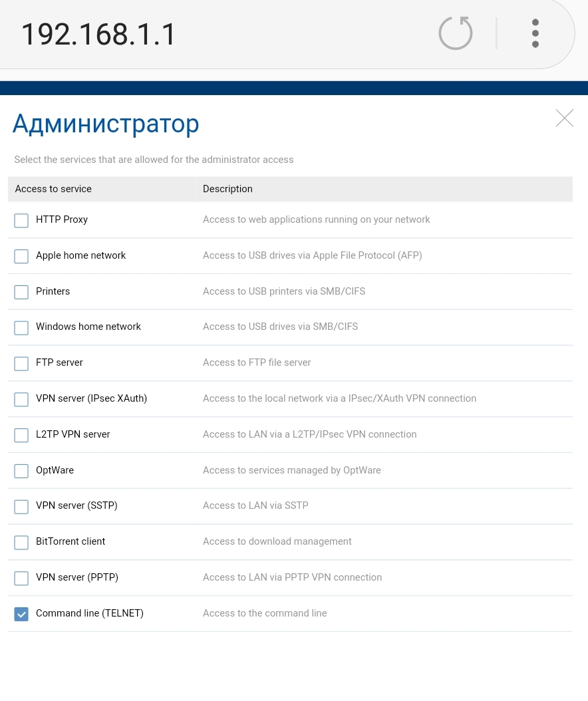Click the 'Access to service' column header
The height and width of the screenshot is (701, 588).
coord(53,189)
